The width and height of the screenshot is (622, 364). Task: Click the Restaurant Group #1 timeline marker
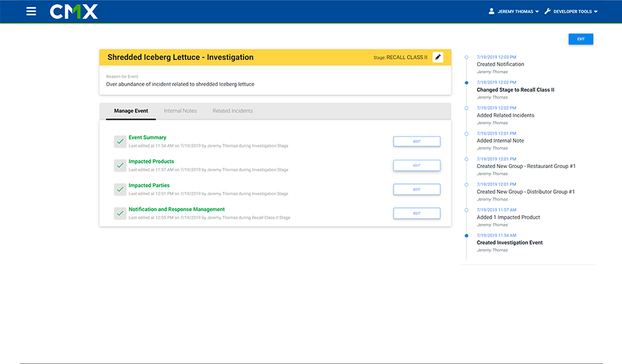tap(466, 159)
